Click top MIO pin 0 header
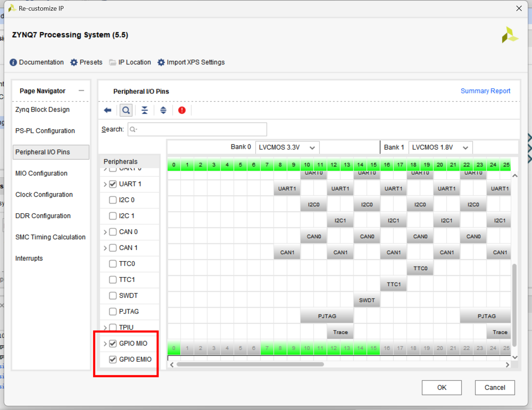 (174, 165)
